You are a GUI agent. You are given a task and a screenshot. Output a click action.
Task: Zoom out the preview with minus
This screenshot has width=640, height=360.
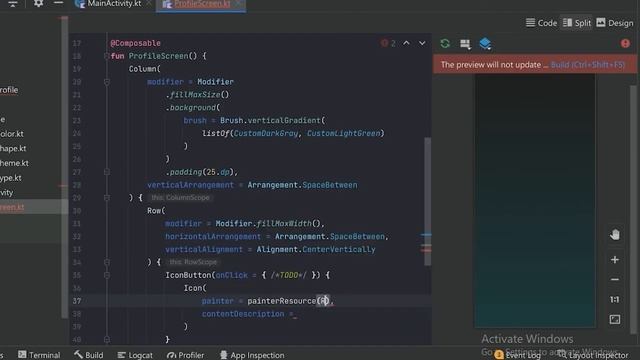tap(615, 280)
